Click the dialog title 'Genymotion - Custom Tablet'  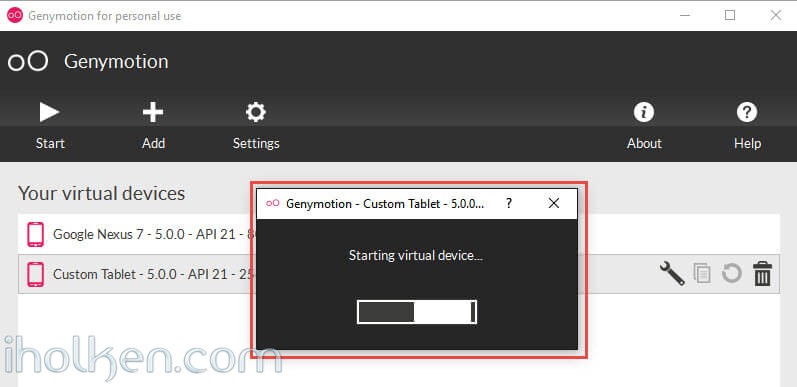[x=385, y=203]
